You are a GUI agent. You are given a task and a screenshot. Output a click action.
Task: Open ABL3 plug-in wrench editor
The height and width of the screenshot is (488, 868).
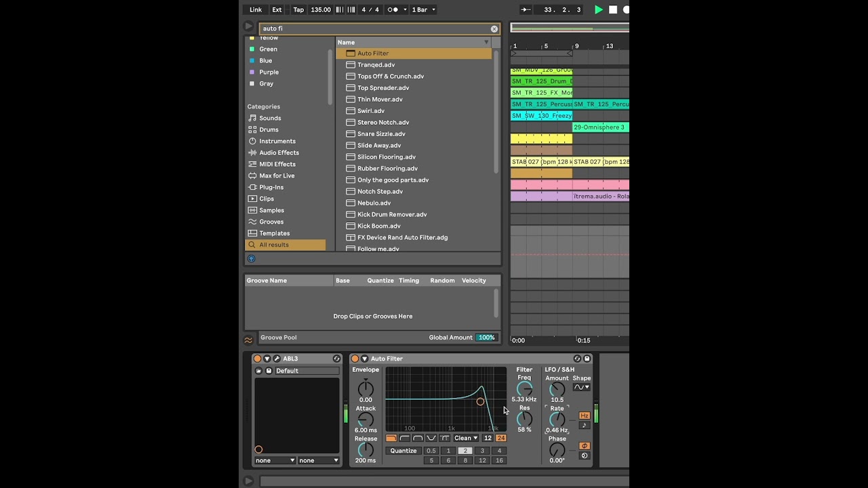(x=277, y=359)
